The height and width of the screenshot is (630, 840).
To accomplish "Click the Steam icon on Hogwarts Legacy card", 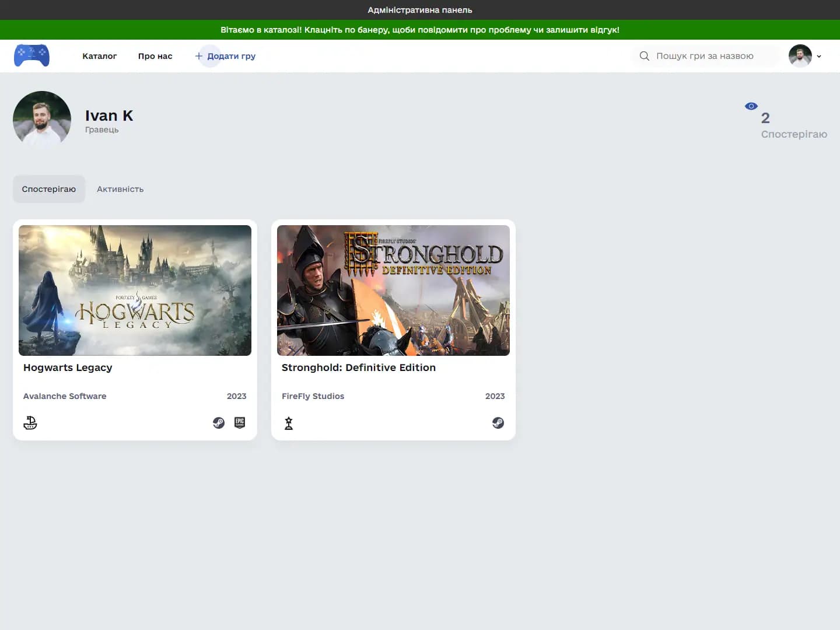I will tap(219, 423).
